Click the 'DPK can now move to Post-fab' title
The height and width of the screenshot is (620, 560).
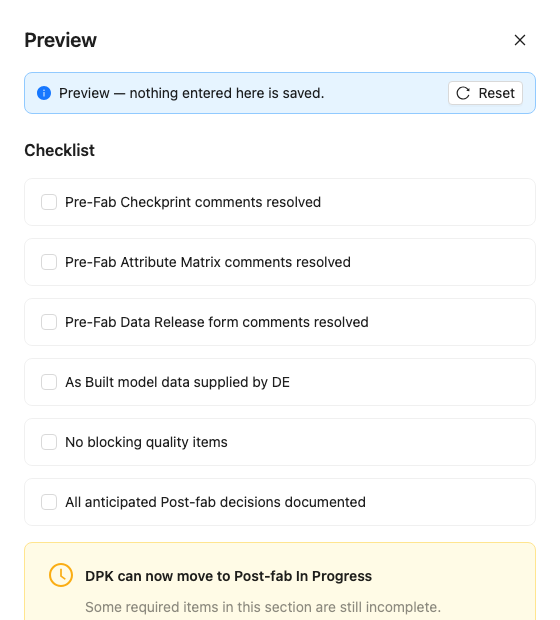pos(229,576)
